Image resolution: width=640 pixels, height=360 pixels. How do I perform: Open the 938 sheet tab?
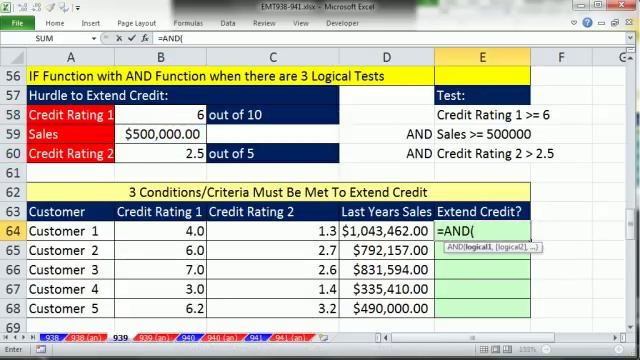[x=52, y=338]
